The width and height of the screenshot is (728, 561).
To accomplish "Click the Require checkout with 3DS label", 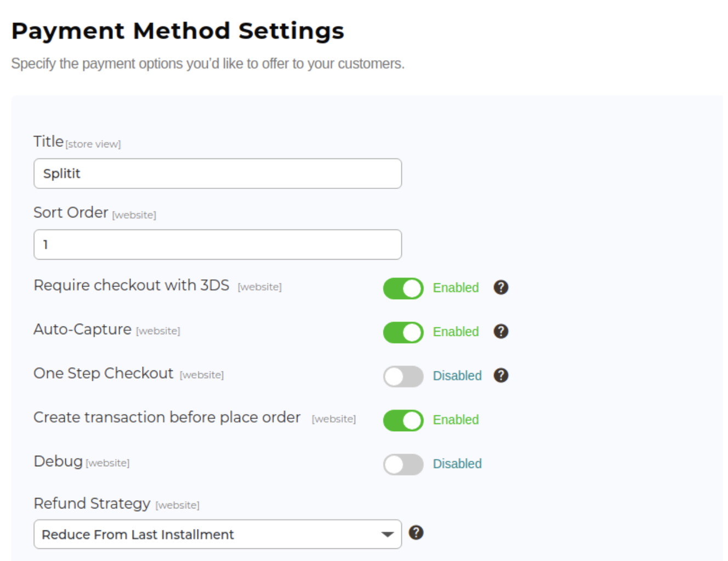I will click(x=132, y=285).
